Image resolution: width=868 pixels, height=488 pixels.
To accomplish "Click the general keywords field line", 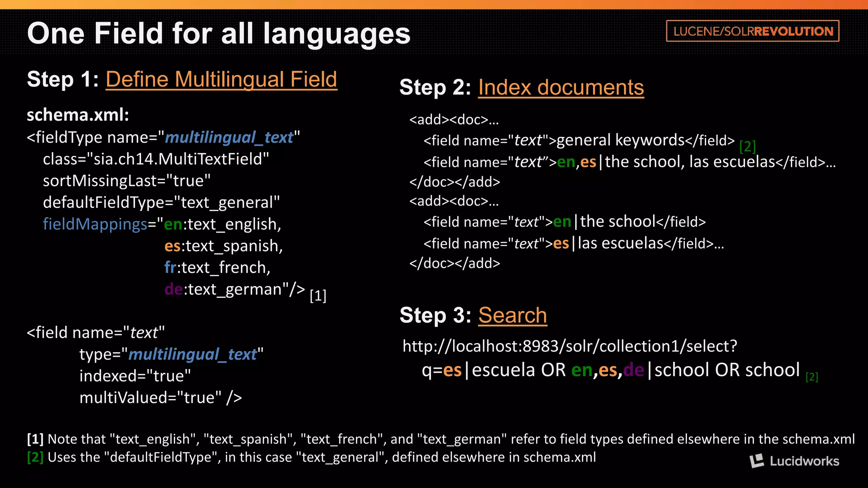I will click(x=579, y=140).
